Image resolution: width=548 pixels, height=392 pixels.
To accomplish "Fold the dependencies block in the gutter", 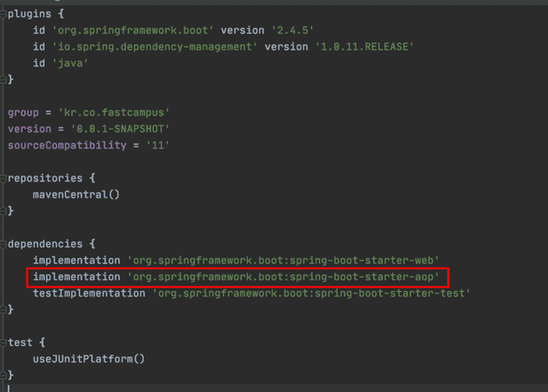I will [3, 244].
